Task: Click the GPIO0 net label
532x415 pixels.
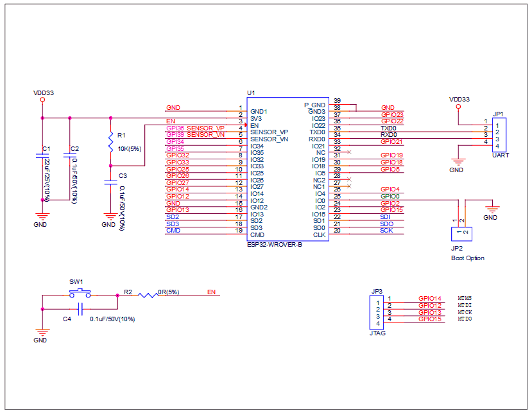Action: point(390,197)
